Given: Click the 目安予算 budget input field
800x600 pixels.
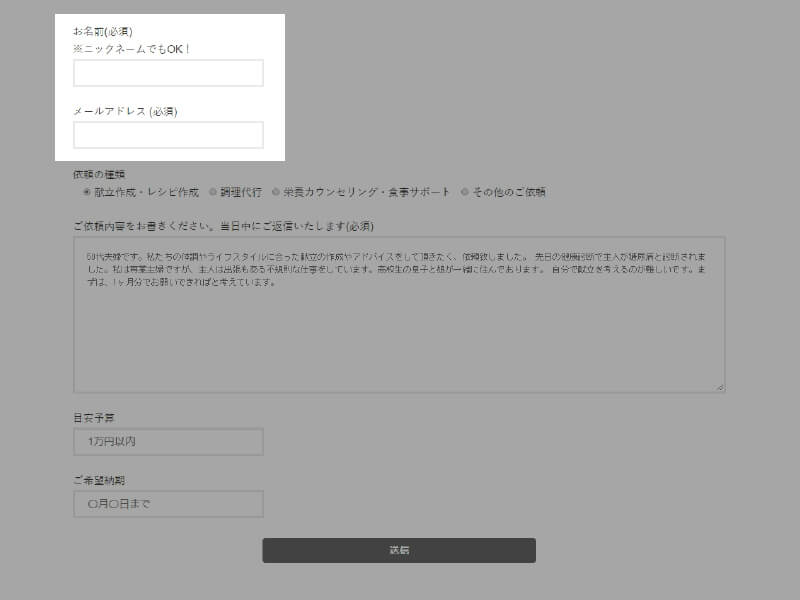Looking at the screenshot, I should pos(168,442).
